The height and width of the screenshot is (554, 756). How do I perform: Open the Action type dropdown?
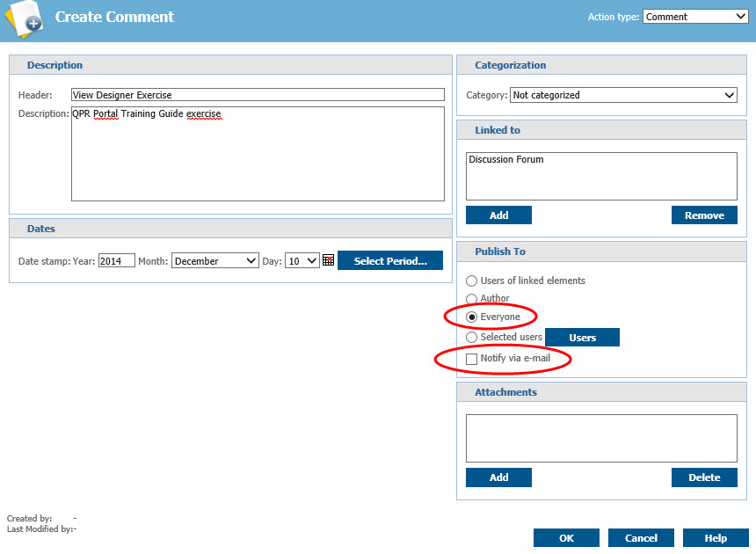tap(695, 17)
